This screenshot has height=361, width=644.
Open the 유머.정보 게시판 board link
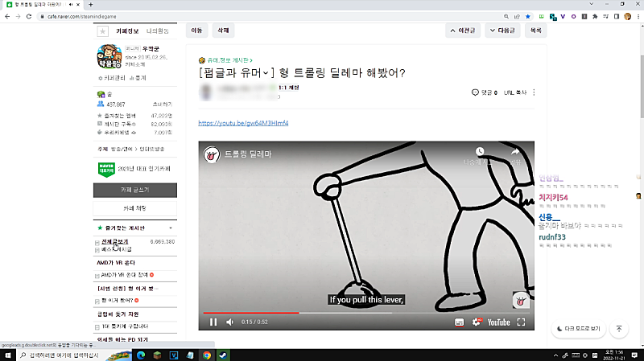tap(229, 60)
